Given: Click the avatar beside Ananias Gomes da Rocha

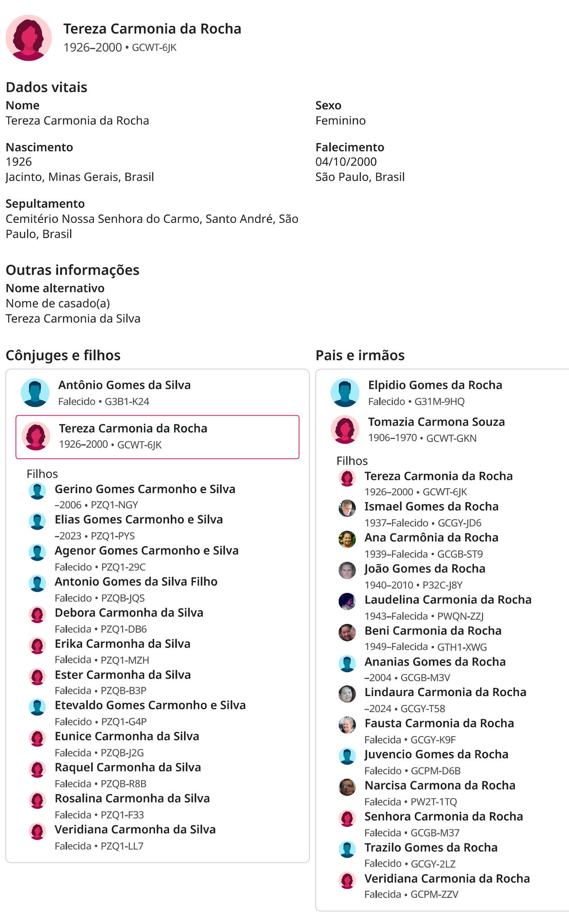Looking at the screenshot, I should 347,664.
